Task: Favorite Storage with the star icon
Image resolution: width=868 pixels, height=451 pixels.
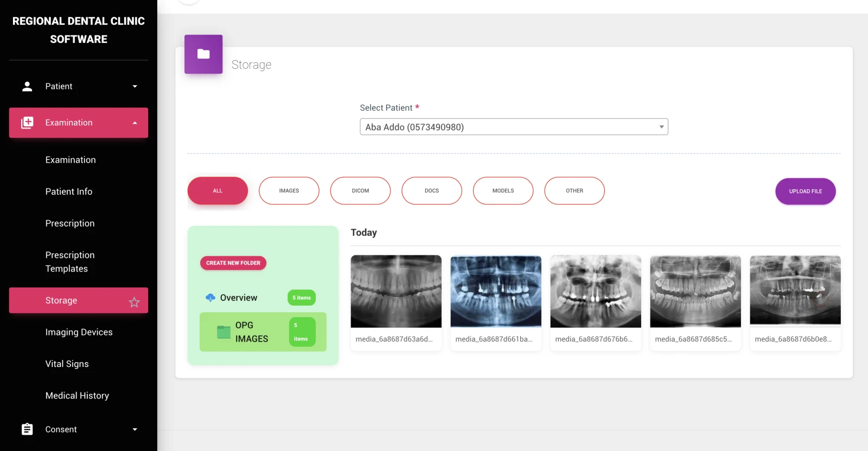Action: (134, 302)
